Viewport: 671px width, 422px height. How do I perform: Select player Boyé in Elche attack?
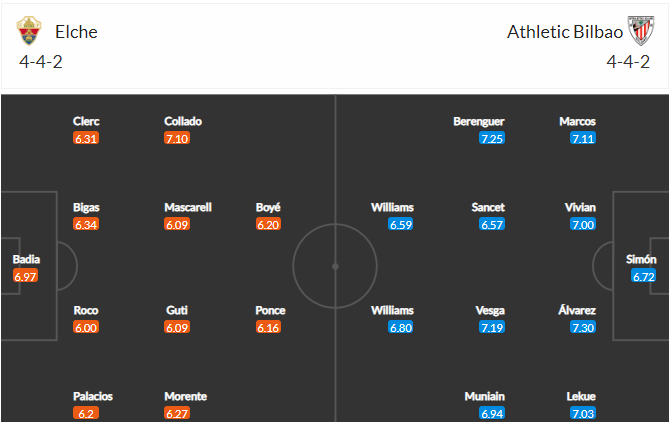point(268,208)
